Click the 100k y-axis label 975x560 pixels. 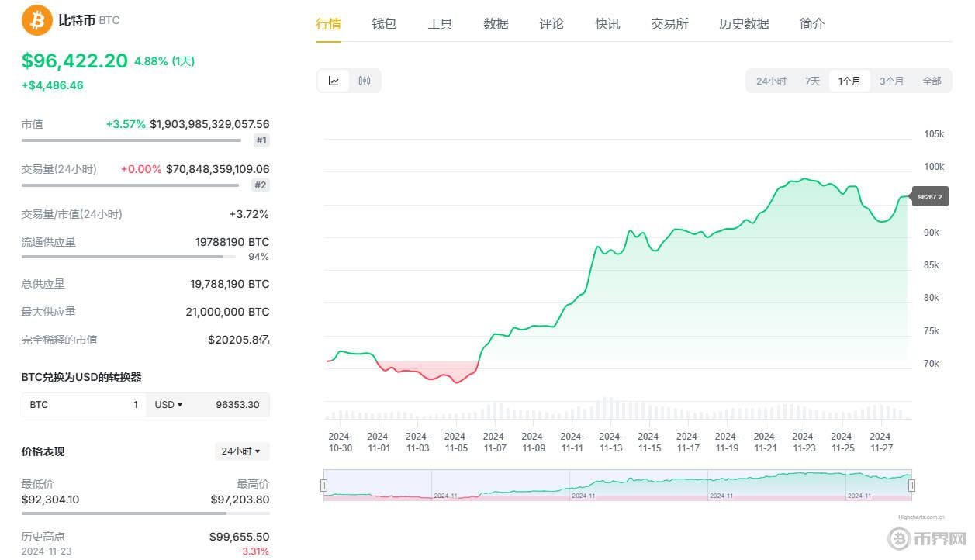934,167
